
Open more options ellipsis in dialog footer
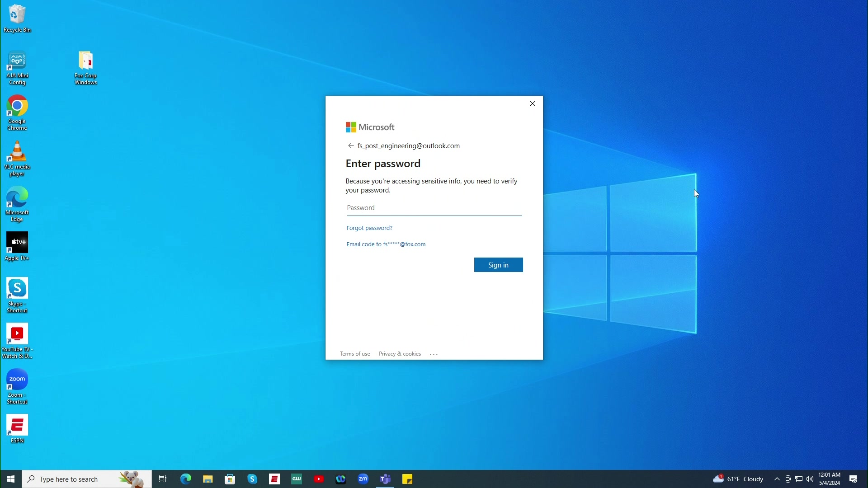click(x=434, y=354)
